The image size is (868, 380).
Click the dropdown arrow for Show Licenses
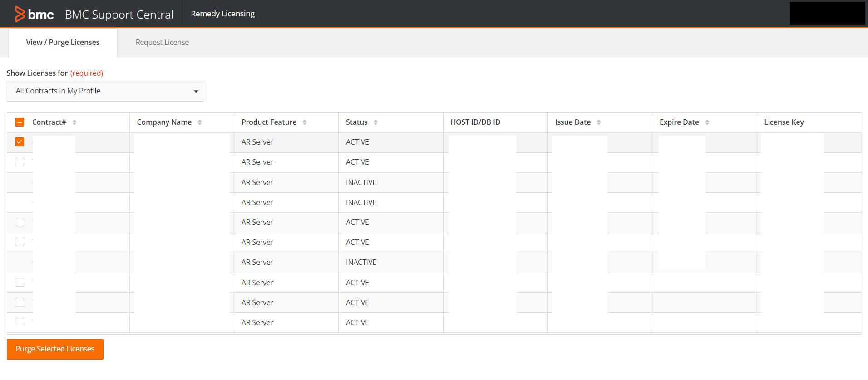click(196, 92)
